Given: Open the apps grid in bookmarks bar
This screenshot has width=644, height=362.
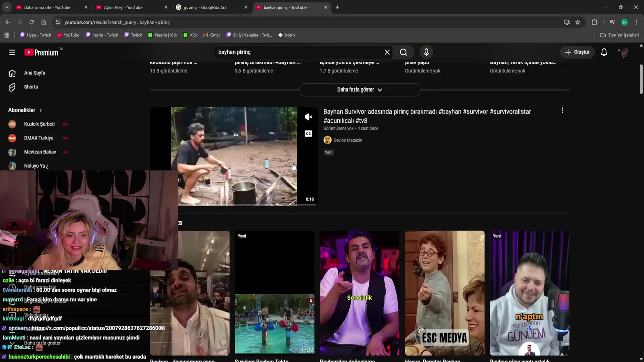Looking at the screenshot, I should tap(7, 35).
